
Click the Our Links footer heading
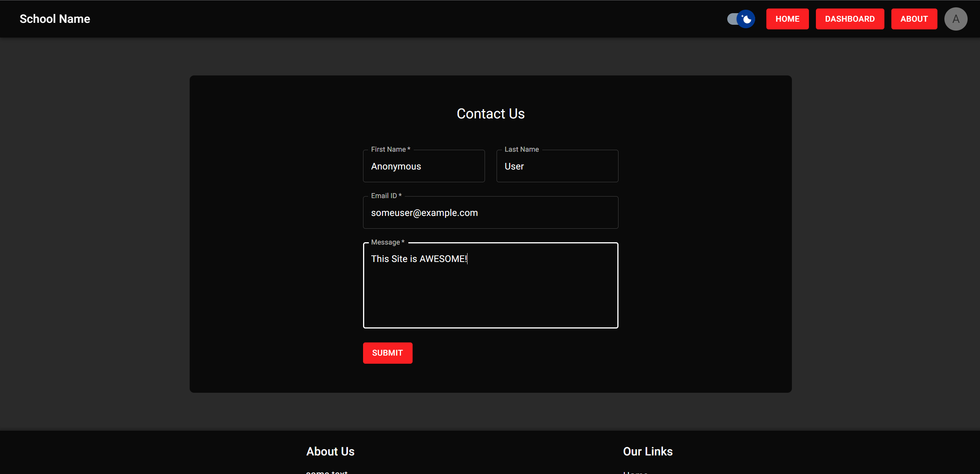coord(648,452)
